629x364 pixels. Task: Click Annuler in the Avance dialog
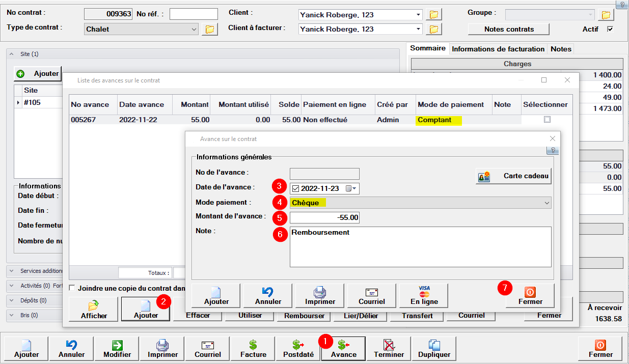click(268, 295)
